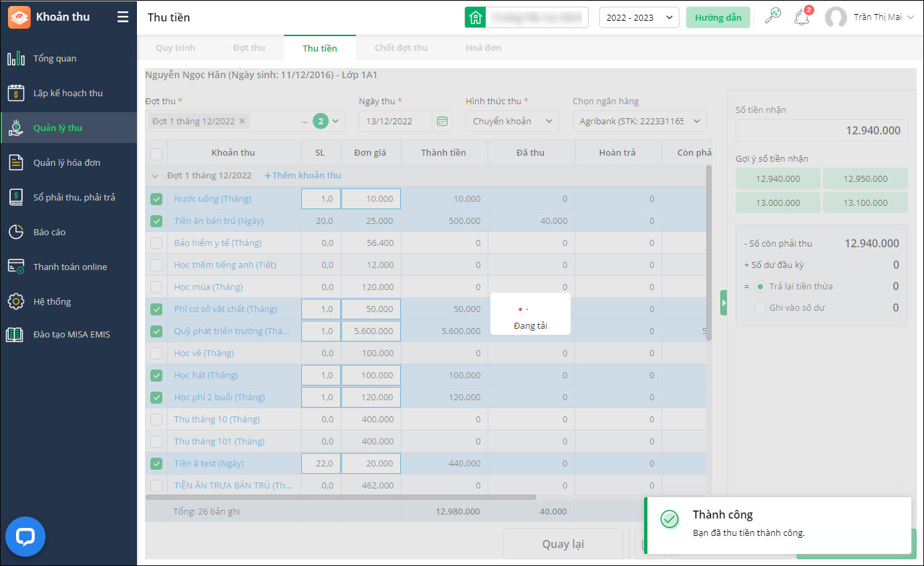Screen dimensions: 924x566
Task: Expand the school year 2022 - 2023 selector
Action: tap(639, 17)
